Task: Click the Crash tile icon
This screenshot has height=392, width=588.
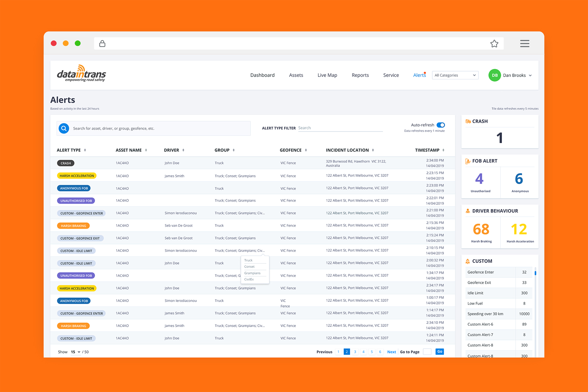Action: tap(468, 122)
